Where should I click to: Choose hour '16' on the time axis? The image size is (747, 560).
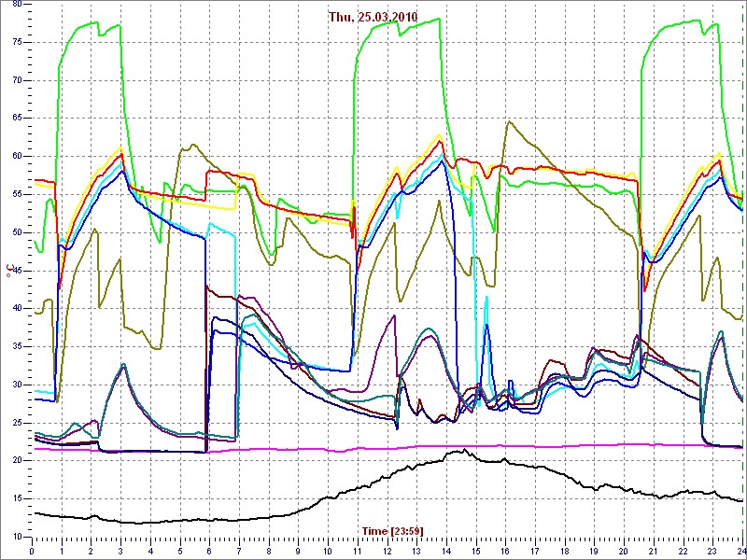[x=505, y=551]
